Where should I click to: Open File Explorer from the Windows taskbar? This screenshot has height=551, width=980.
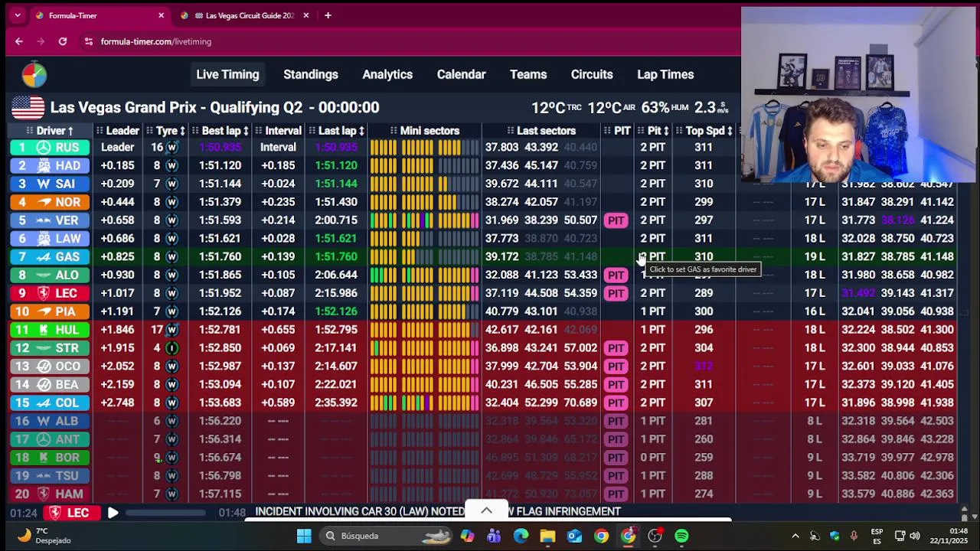pyautogui.click(x=547, y=536)
